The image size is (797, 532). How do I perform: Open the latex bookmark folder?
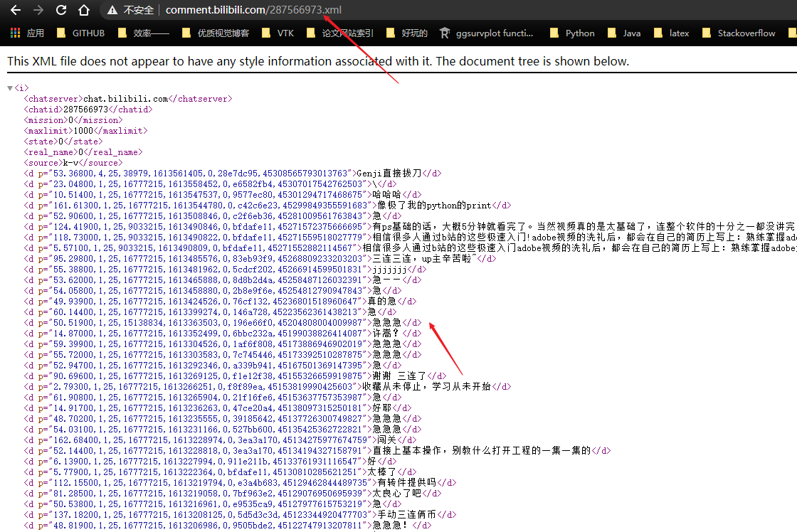[x=672, y=33]
